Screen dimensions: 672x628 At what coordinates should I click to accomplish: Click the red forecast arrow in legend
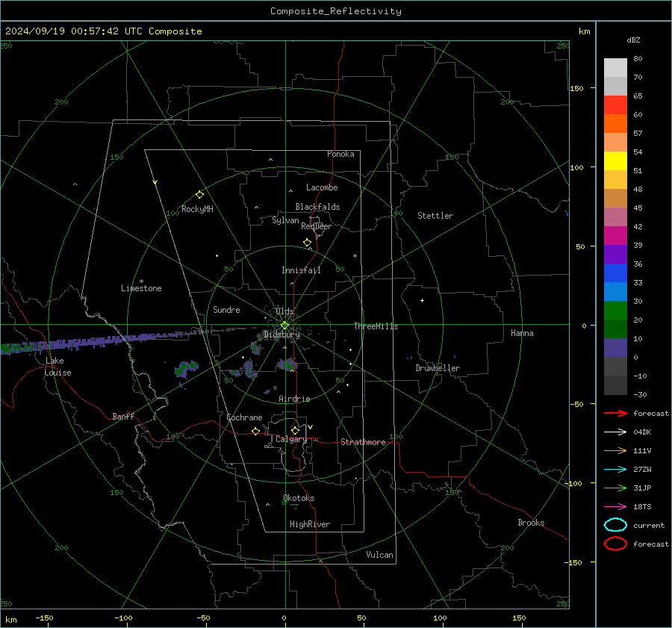pyautogui.click(x=615, y=413)
